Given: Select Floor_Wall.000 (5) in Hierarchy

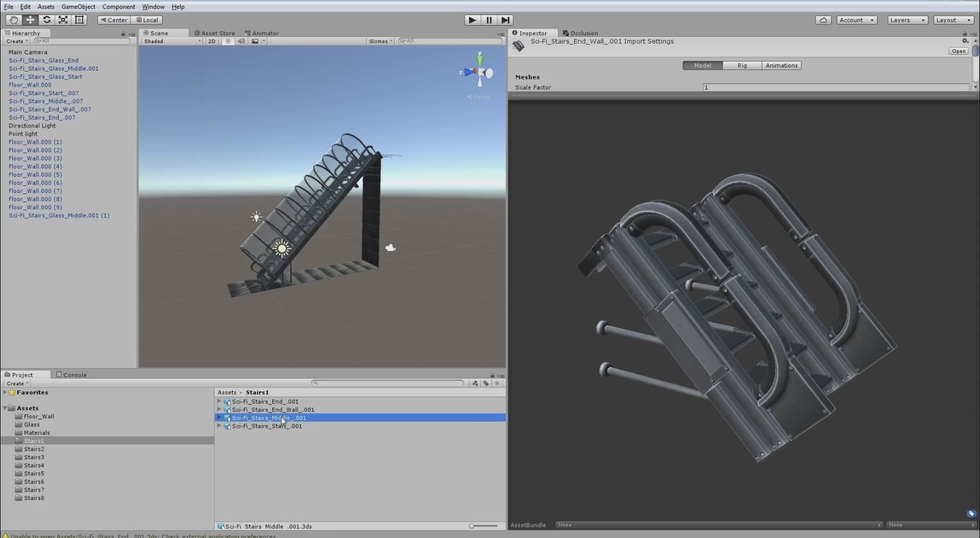Looking at the screenshot, I should point(35,174).
